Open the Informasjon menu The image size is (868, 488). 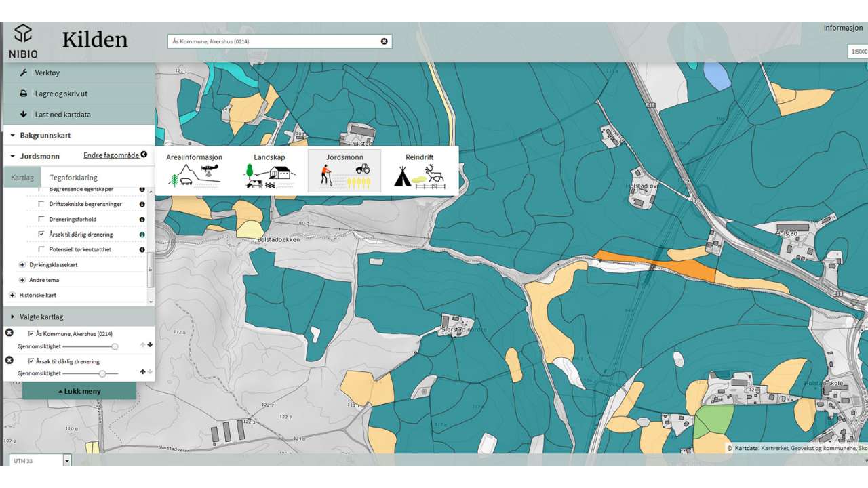tap(843, 28)
